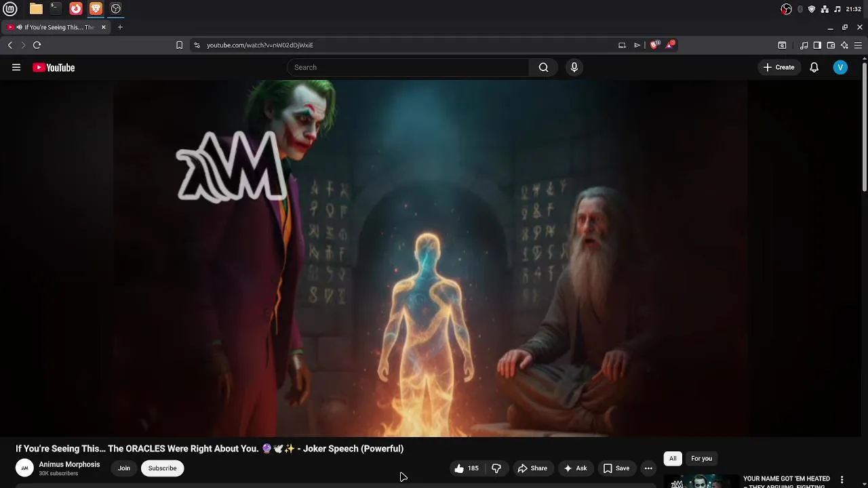Screen dimensions: 868x488
Task: Focus the YouTube search field
Action: coord(409,67)
